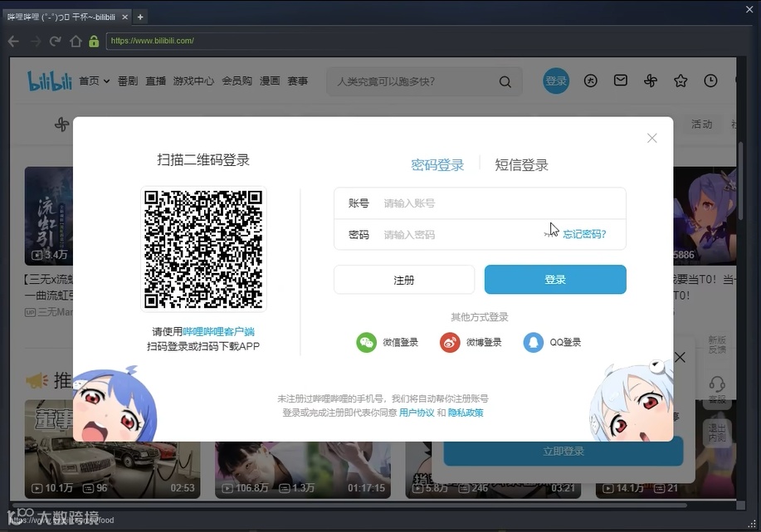Click the 立即登录 button
This screenshot has width=761, height=532.
coord(563,451)
